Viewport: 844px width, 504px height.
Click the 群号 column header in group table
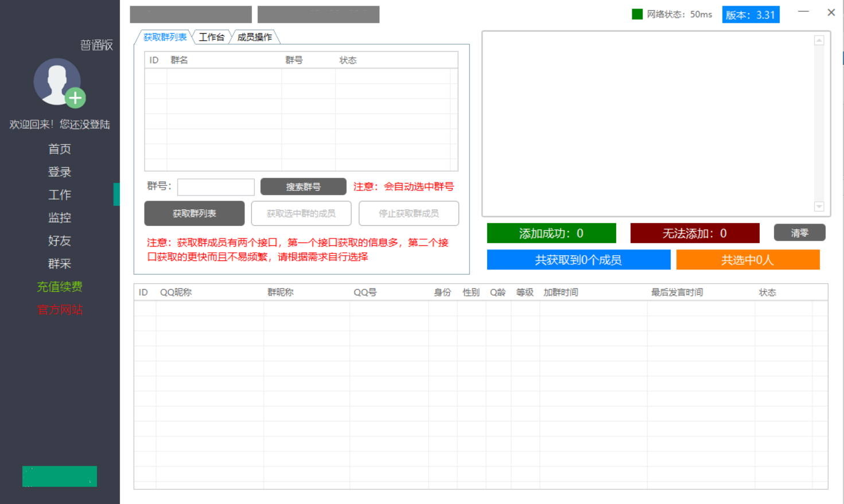pos(294,60)
